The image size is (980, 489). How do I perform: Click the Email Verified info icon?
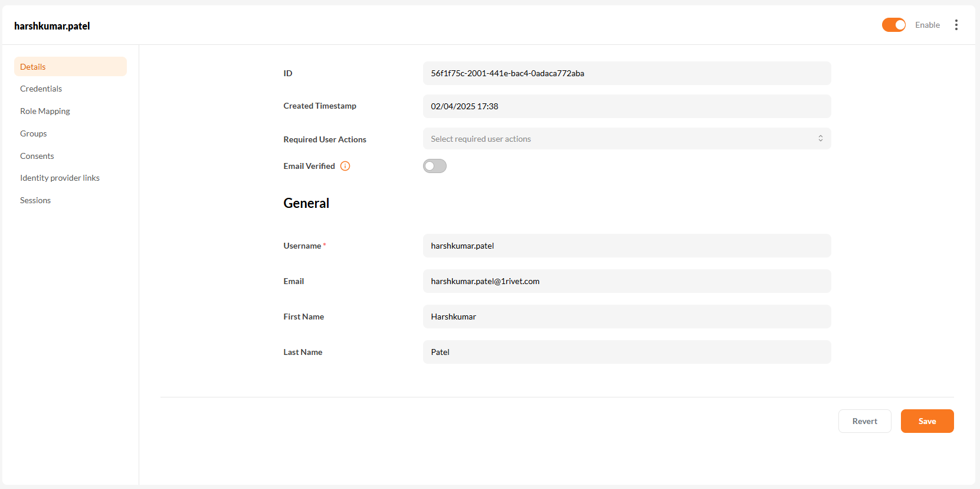click(x=345, y=166)
